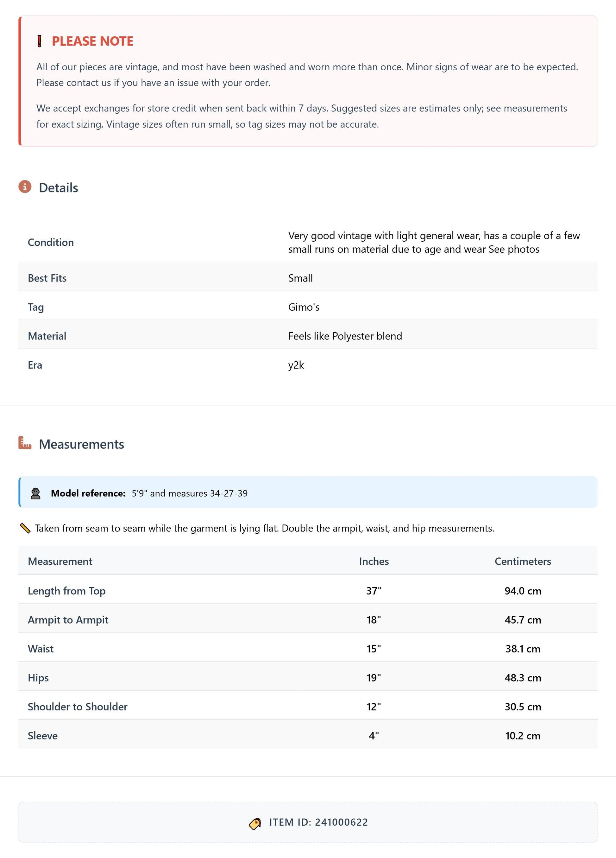Click the 38.1 cm waist value

pos(523,649)
